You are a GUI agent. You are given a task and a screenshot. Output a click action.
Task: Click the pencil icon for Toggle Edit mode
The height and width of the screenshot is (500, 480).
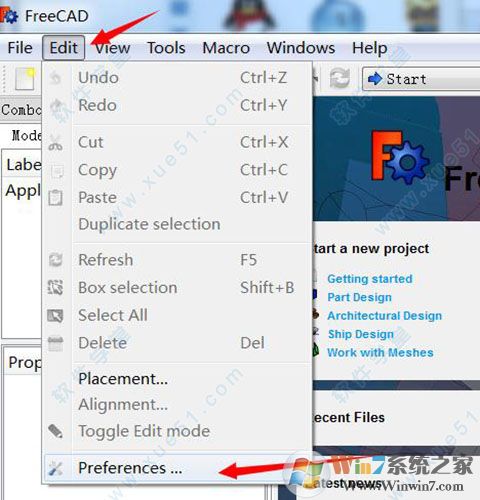click(55, 431)
